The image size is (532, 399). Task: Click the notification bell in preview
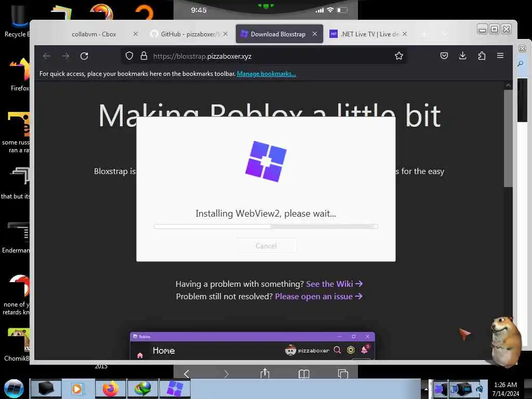click(365, 350)
